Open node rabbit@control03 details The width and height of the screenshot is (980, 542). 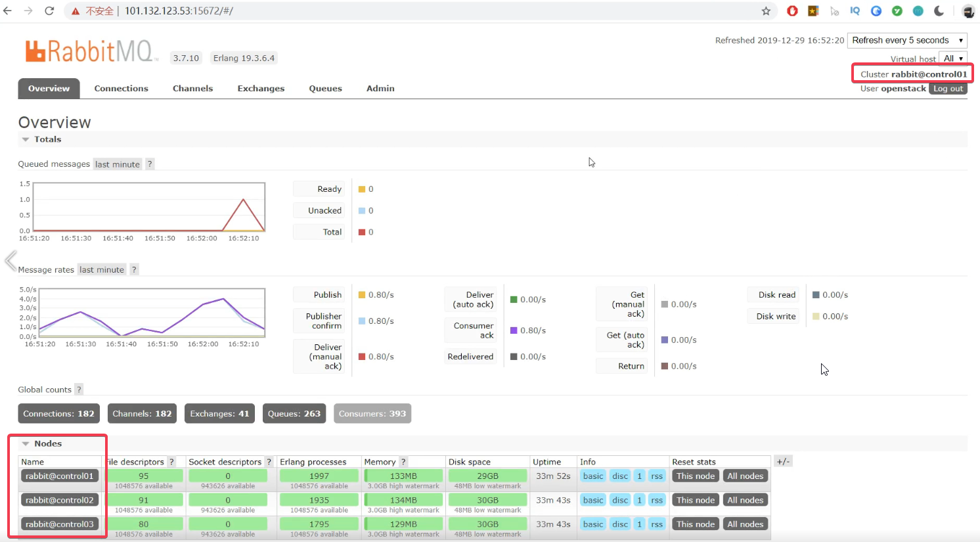coord(60,524)
